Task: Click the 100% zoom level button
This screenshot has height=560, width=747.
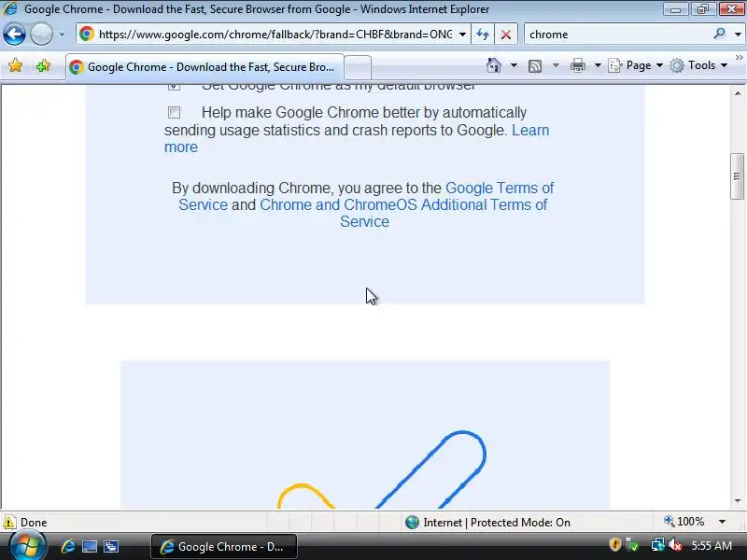Action: pyautogui.click(x=684, y=522)
